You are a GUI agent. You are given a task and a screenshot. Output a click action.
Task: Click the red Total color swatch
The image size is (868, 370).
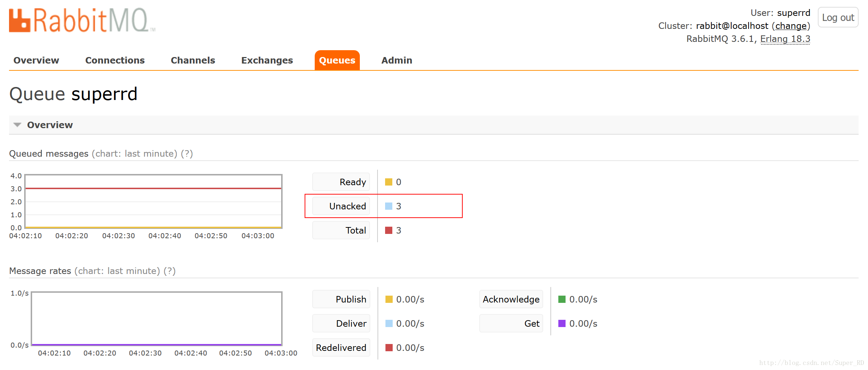[x=388, y=230]
